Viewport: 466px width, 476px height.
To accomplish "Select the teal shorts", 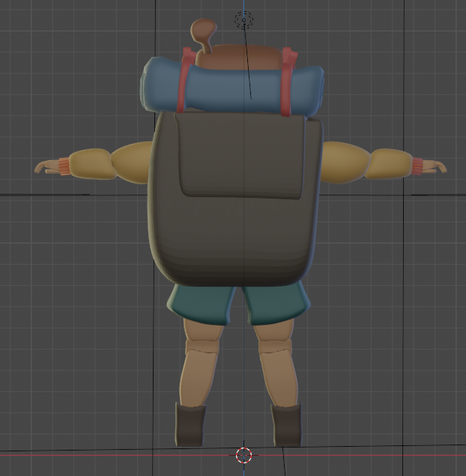I will point(238,302).
